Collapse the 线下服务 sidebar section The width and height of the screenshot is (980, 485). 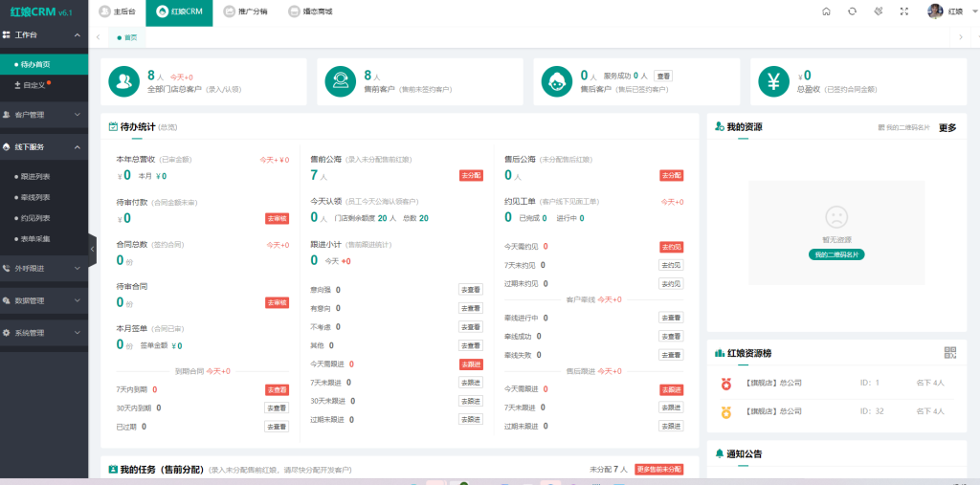[x=43, y=147]
